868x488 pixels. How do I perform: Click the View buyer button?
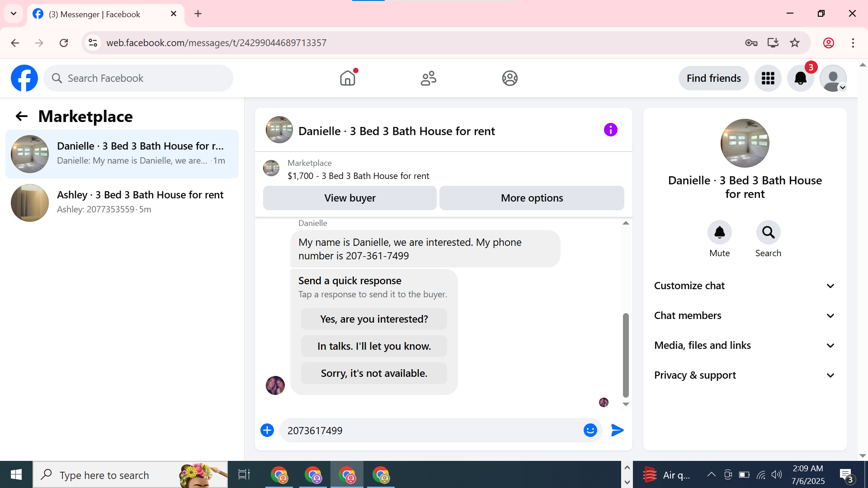(x=349, y=198)
